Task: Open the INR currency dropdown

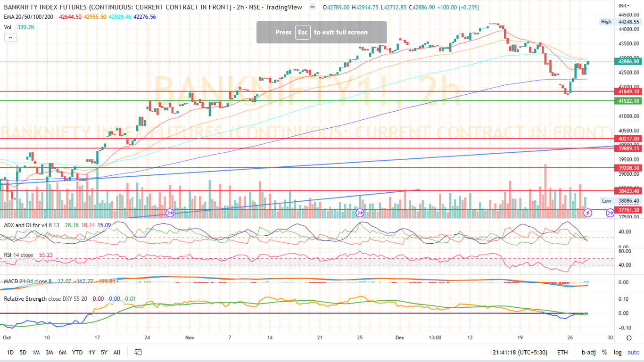Action: pyautogui.click(x=624, y=5)
